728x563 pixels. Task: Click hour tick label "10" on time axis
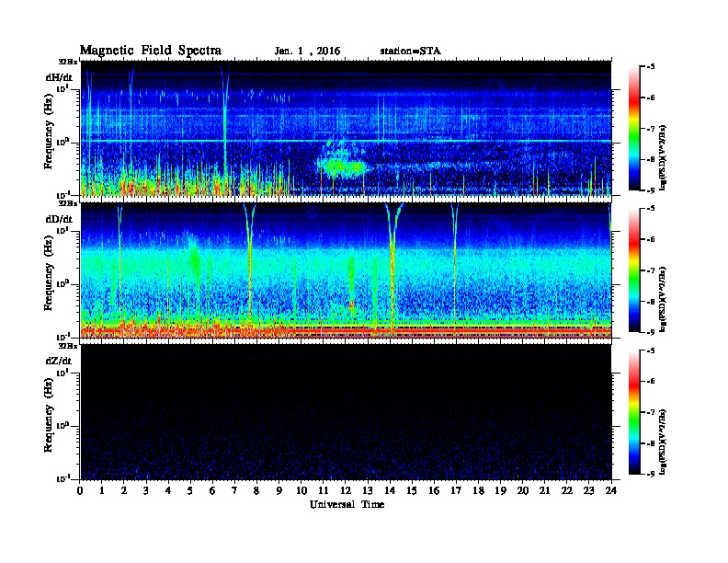(x=301, y=490)
